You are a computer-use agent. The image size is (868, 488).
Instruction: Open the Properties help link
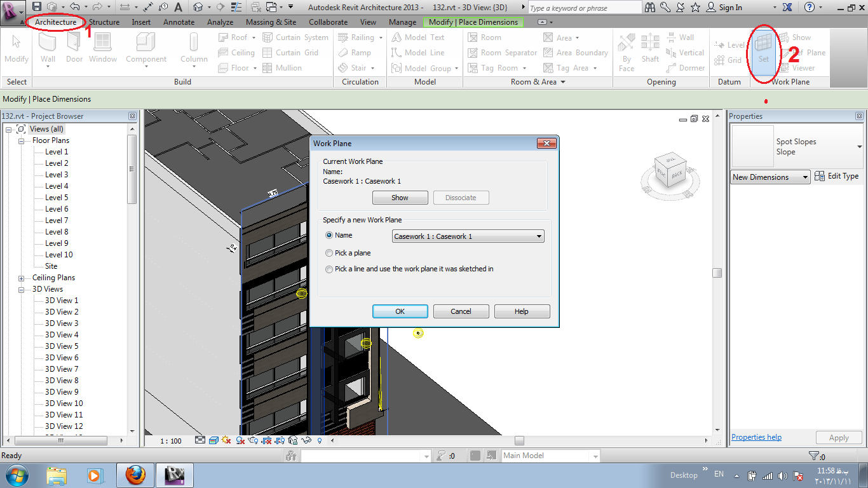coord(756,437)
